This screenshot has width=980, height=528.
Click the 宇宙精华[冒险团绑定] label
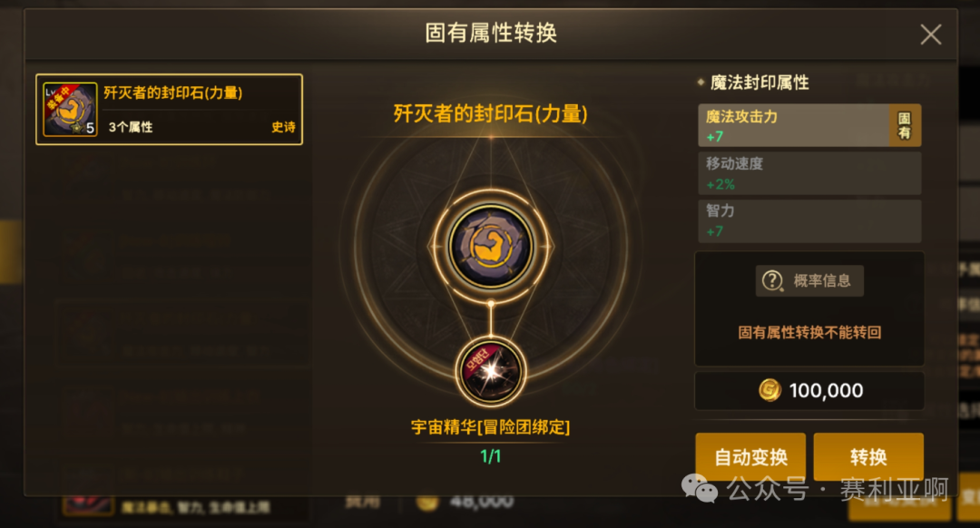(491, 427)
